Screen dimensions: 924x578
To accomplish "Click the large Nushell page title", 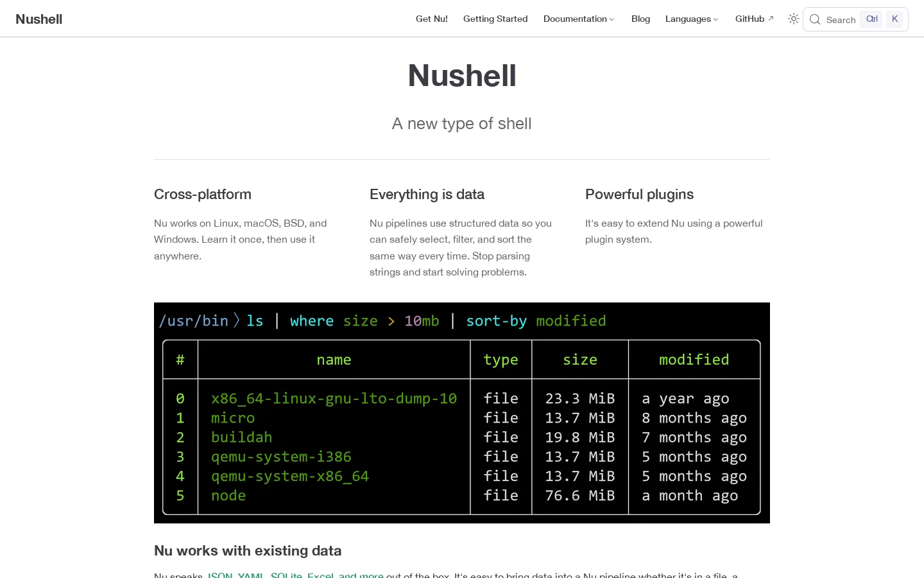I will [x=462, y=76].
